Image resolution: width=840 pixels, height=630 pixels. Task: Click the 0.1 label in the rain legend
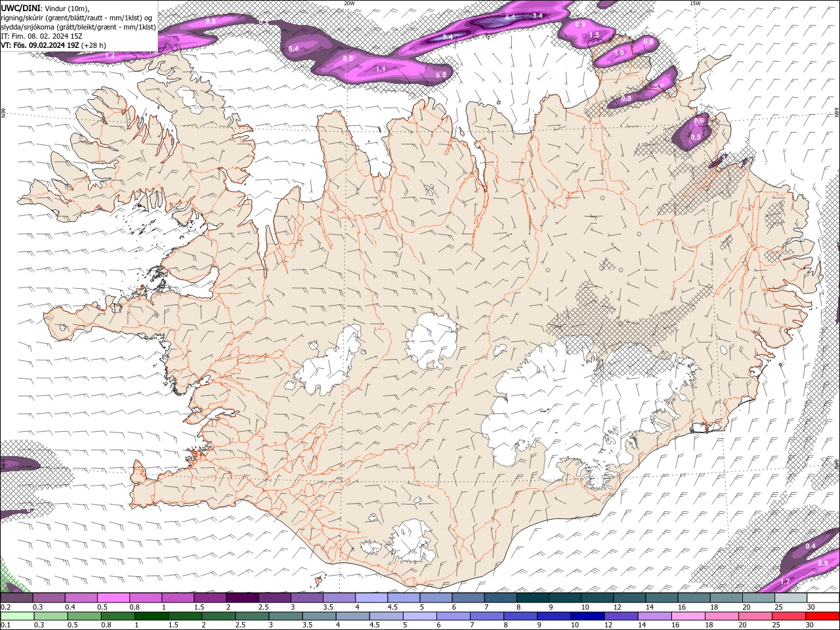[6, 625]
